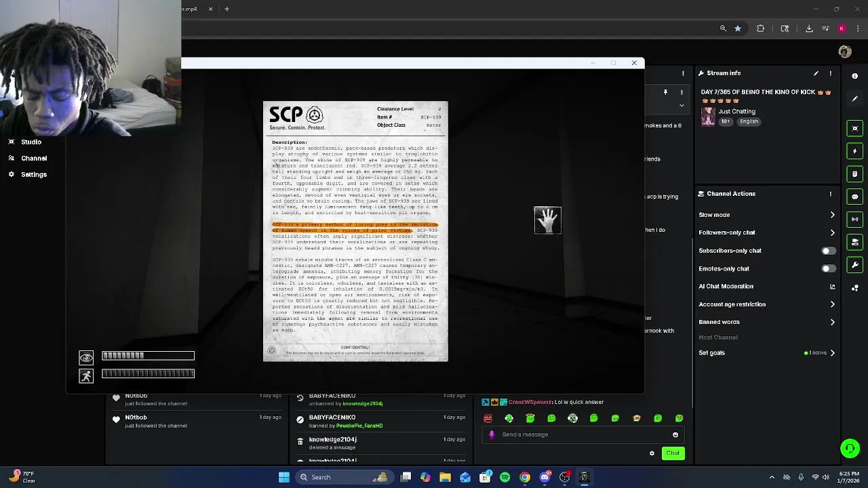The width and height of the screenshot is (868, 488).
Task: Open Channel in left menu
Action: pyautogui.click(x=34, y=158)
